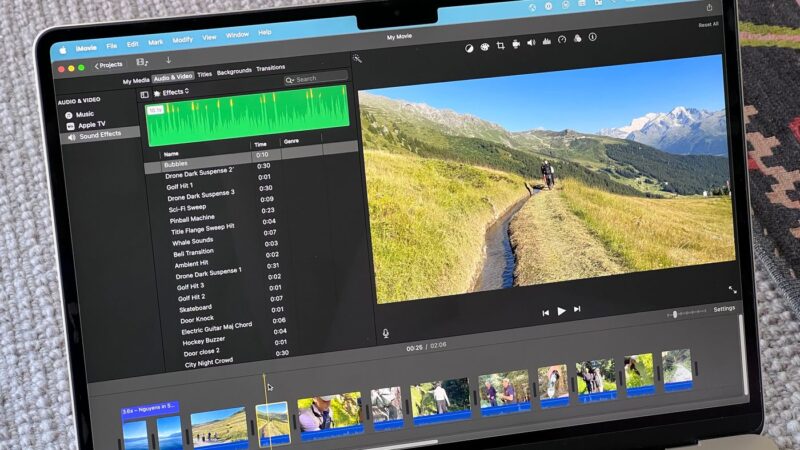Skip to the next clip
Viewport: 800px width, 450px height.
(x=577, y=309)
